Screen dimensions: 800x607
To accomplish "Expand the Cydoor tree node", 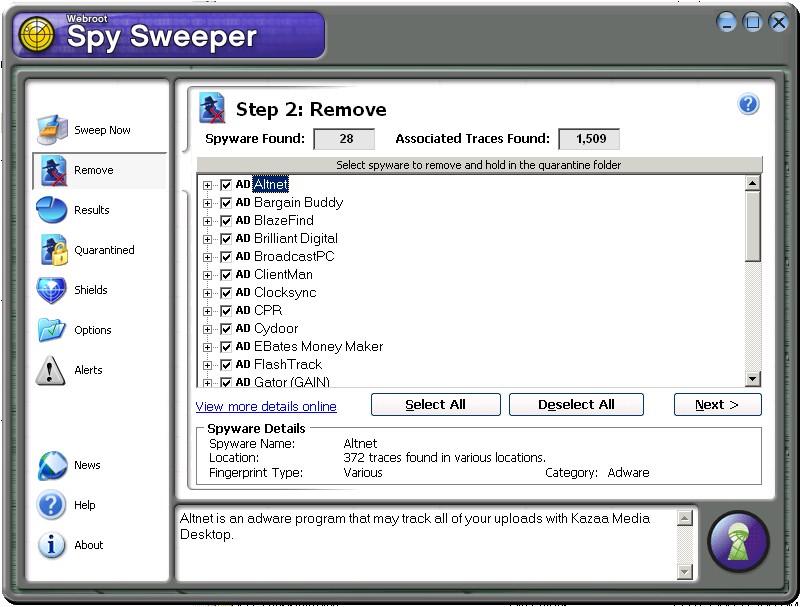I will [207, 329].
